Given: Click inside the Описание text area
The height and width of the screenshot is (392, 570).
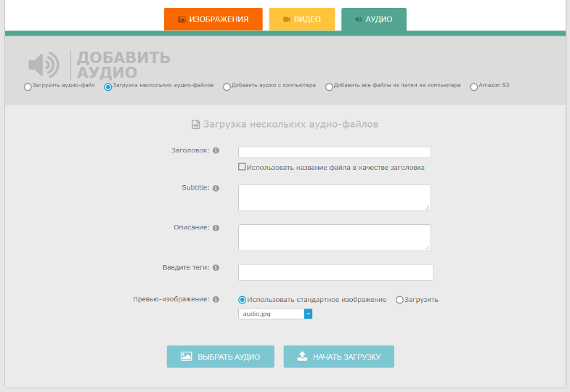Looking at the screenshot, I should (x=334, y=237).
